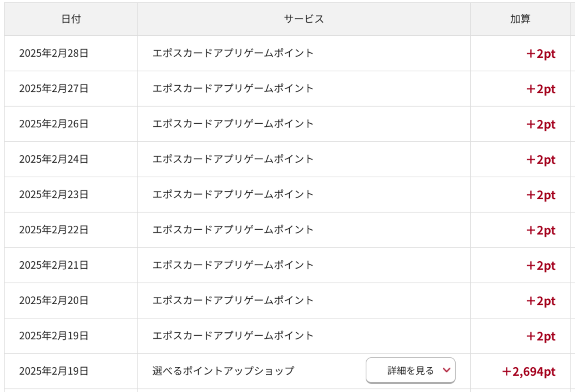Click the 2025年2月26日 date cell

pyautogui.click(x=54, y=124)
